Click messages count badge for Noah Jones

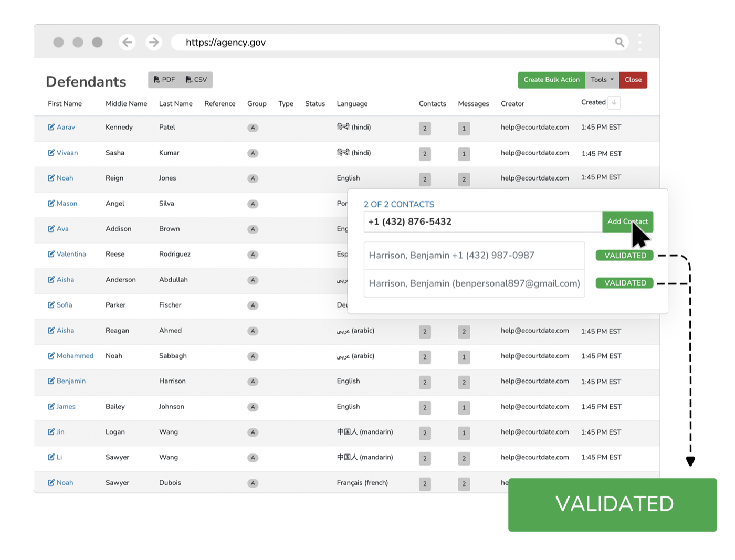[464, 179]
